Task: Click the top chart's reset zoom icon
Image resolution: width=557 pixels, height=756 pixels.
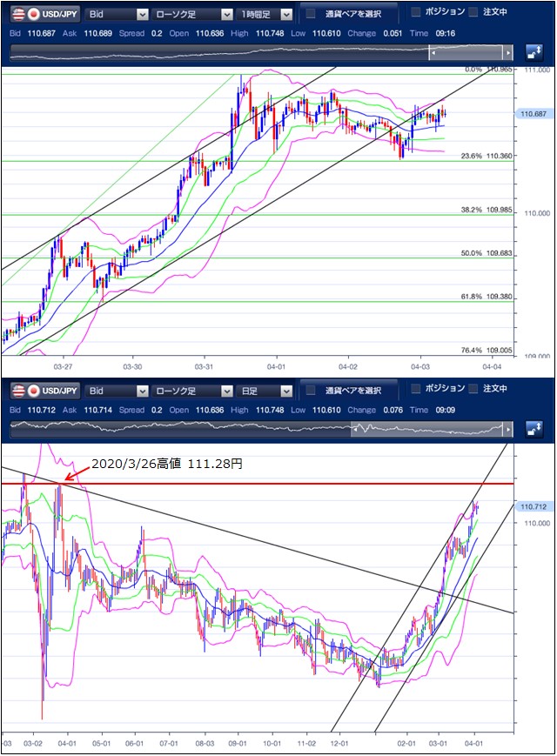Action: pyautogui.click(x=534, y=52)
